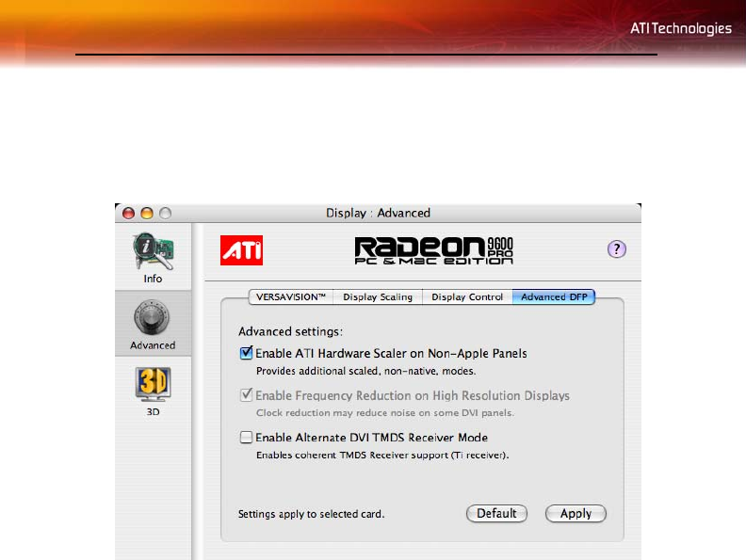Image resolution: width=746 pixels, height=560 pixels.
Task: Click the Default button
Action: [496, 514]
